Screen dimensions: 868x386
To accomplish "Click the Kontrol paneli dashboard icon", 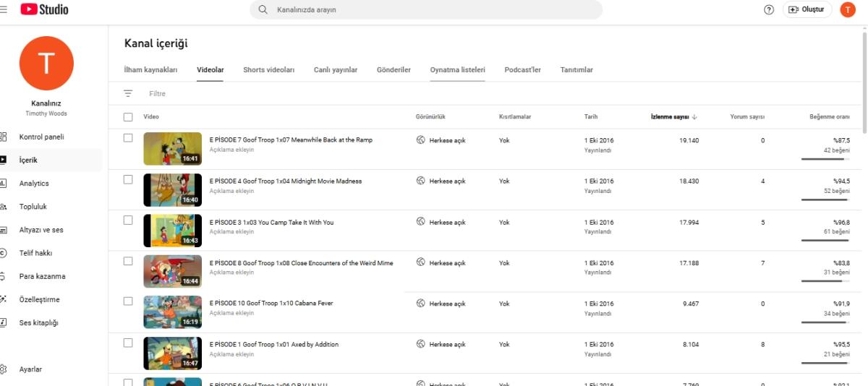I will (x=4, y=137).
